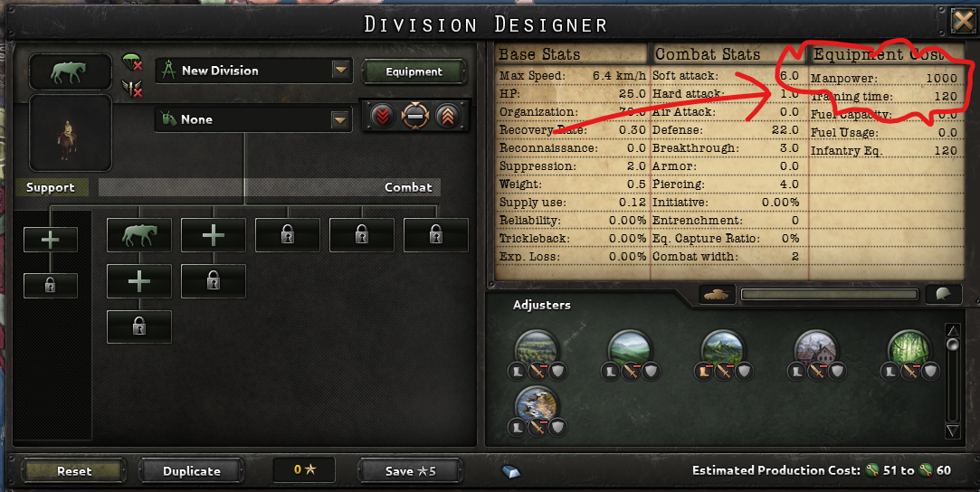The image size is (980, 492).
Task: Click the division unit portrait thumbnail
Action: click(x=70, y=133)
